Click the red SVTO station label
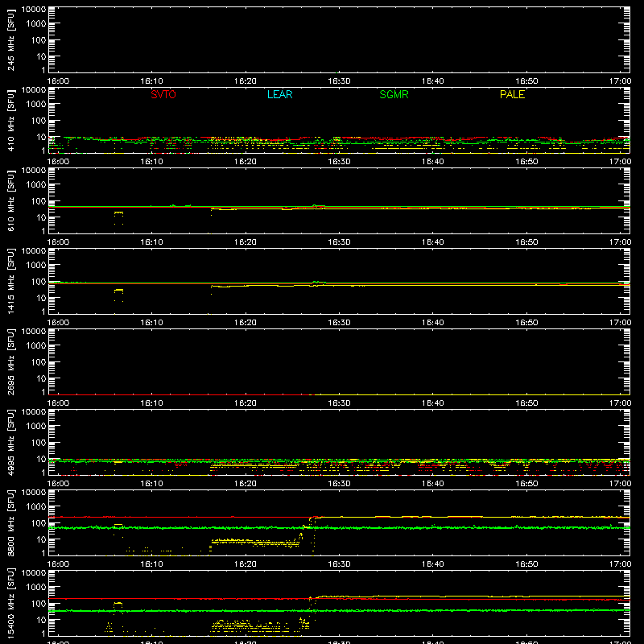This screenshot has height=644, width=644. coord(163,94)
